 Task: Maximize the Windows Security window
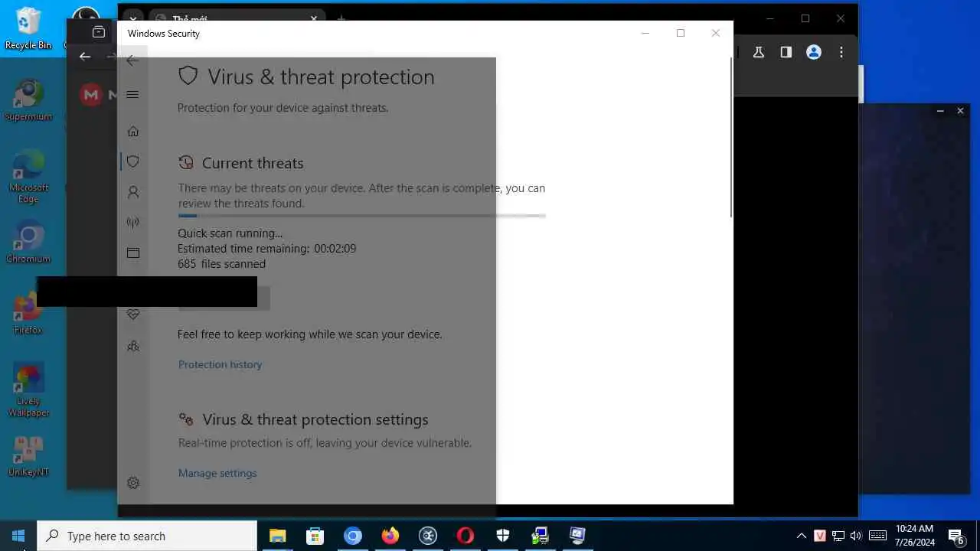coord(680,33)
